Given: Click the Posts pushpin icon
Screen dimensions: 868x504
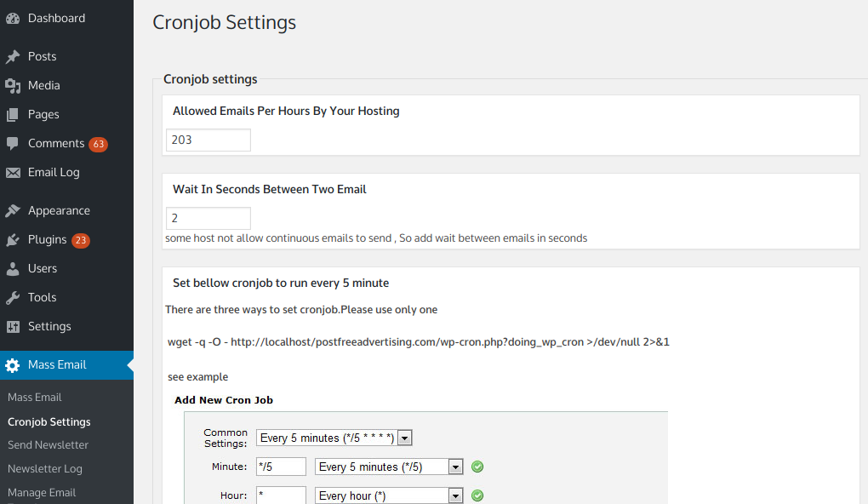Looking at the screenshot, I should click(x=13, y=56).
